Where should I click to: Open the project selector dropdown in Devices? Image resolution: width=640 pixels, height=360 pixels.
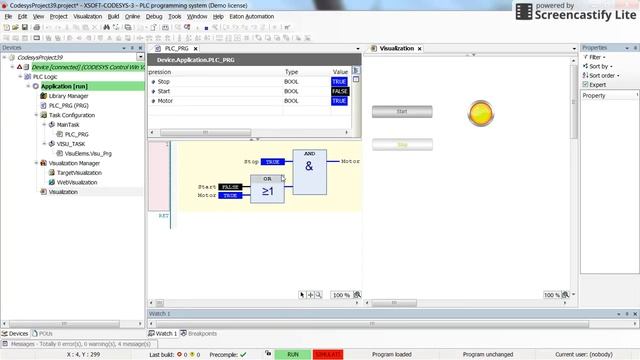(140, 57)
